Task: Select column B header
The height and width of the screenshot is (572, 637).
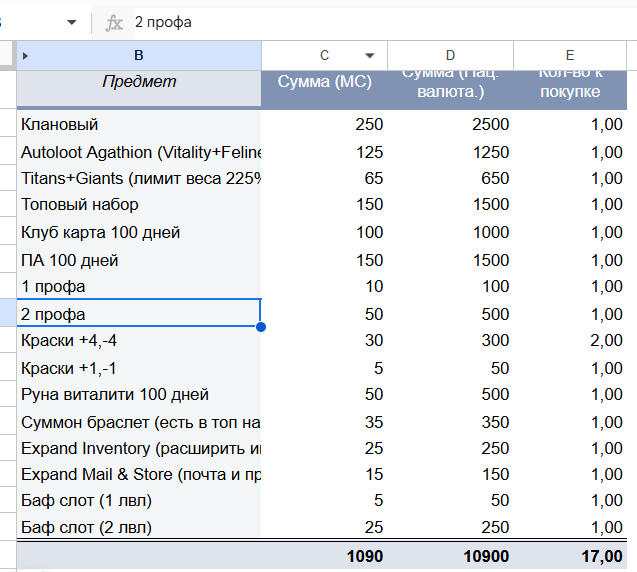Action: [139, 56]
